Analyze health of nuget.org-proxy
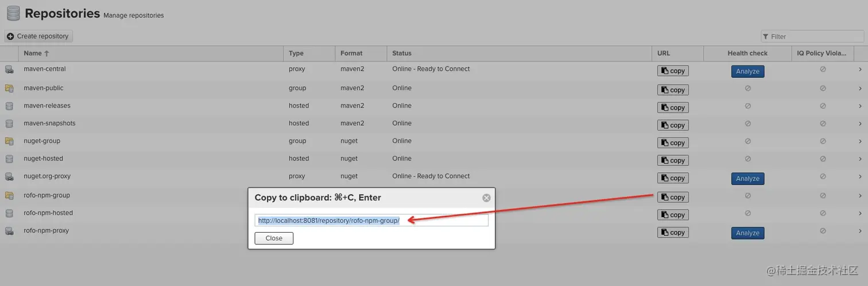 click(x=747, y=179)
